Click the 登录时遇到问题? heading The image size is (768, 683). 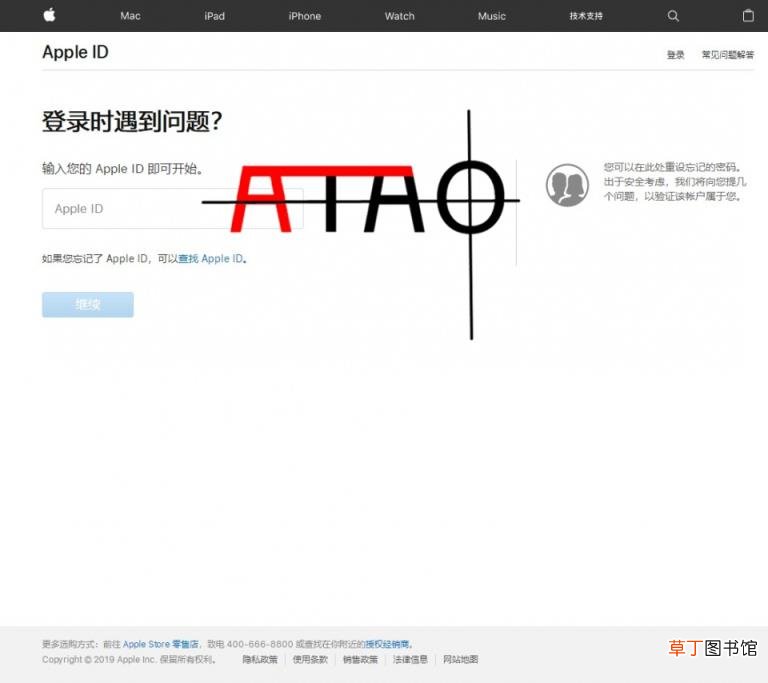click(x=132, y=121)
